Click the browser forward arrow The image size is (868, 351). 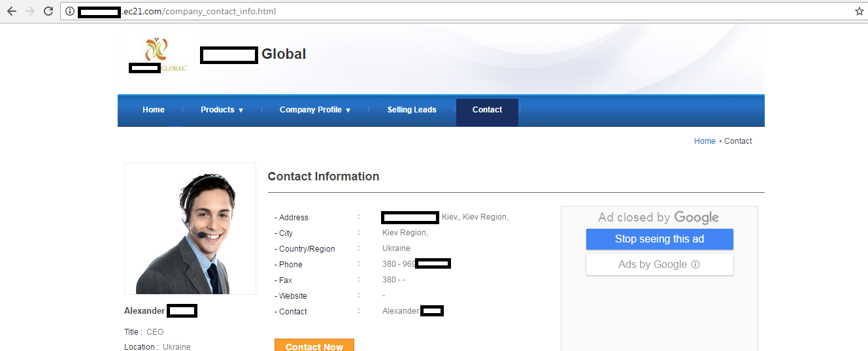coord(29,11)
